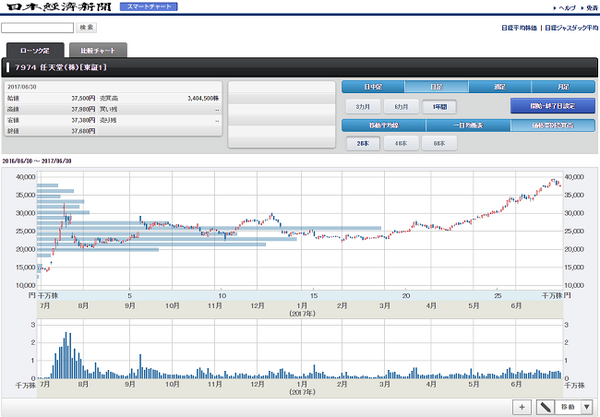Open the 日経ジャスダック平均 link
Viewport: 600px width, 417px height.
tap(571, 28)
